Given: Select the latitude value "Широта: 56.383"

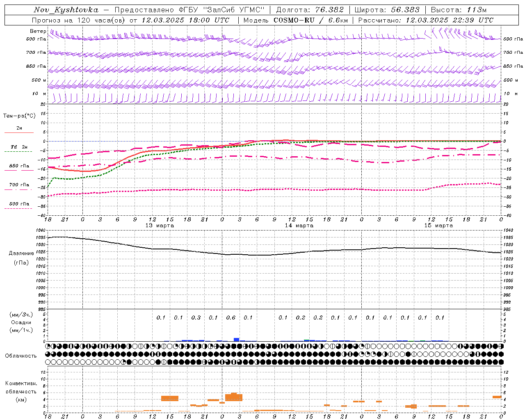Looking at the screenshot, I should coord(387,10).
